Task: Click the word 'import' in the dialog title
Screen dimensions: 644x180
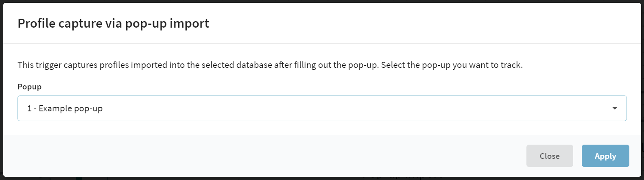Action: tap(189, 24)
